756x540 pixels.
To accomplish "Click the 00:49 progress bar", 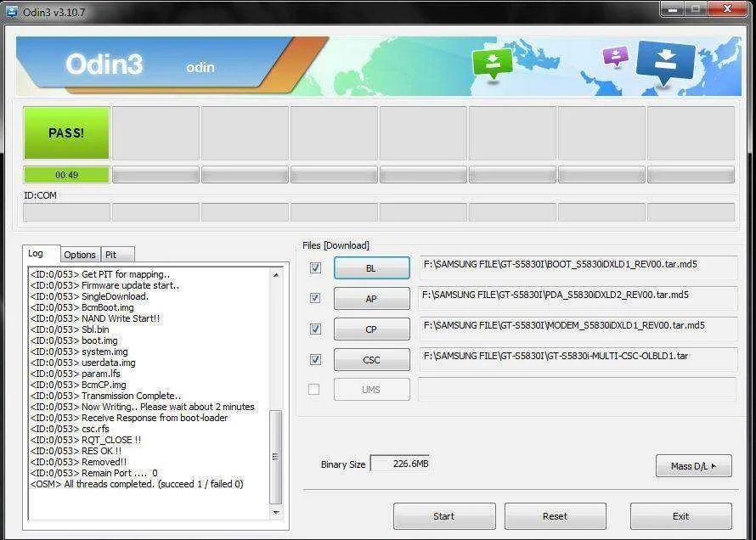I will click(66, 175).
